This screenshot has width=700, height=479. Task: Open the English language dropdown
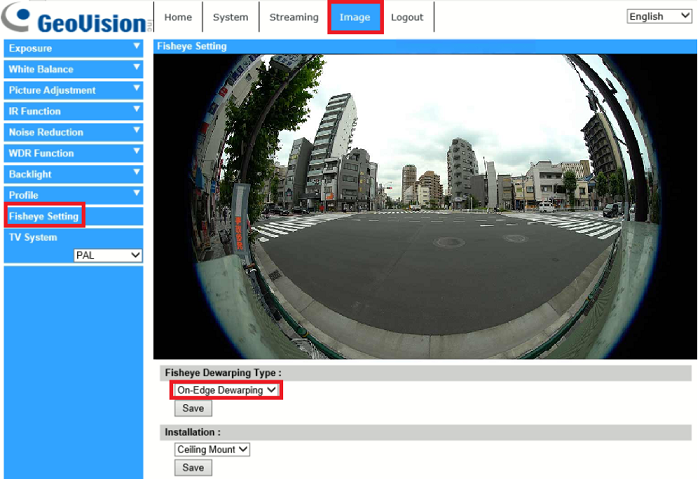tap(659, 17)
